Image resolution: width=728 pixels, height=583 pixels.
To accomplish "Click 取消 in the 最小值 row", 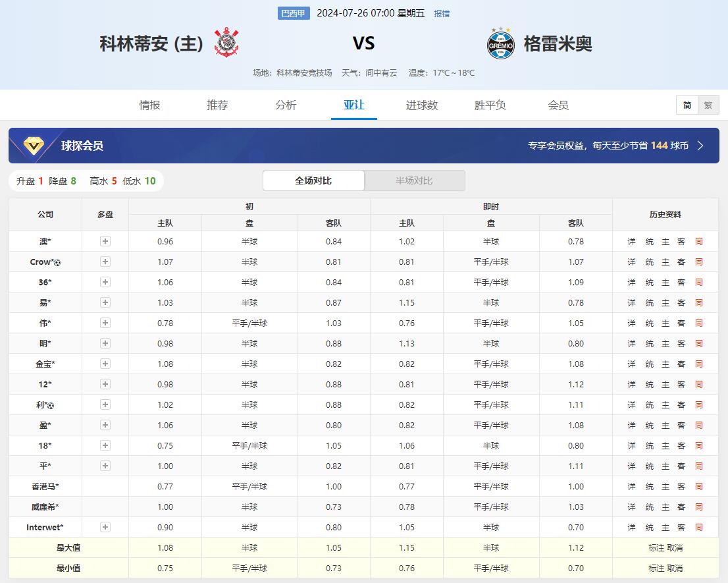I will (x=675, y=569).
